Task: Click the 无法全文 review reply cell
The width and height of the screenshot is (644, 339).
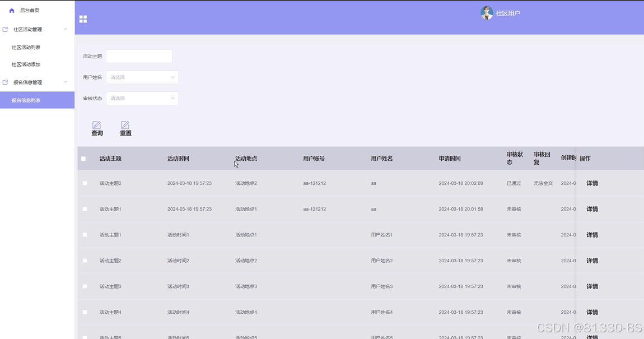Action: pos(543,183)
